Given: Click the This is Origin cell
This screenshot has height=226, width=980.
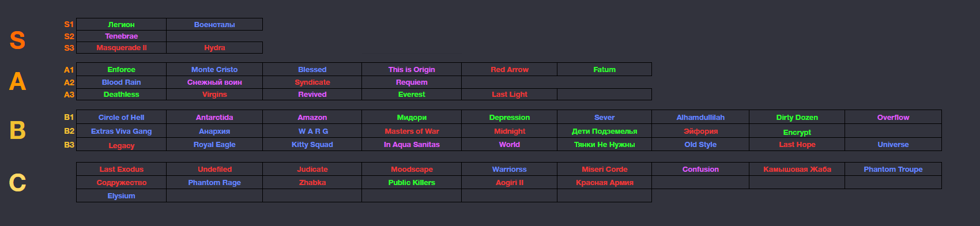Looking at the screenshot, I should click(412, 69).
